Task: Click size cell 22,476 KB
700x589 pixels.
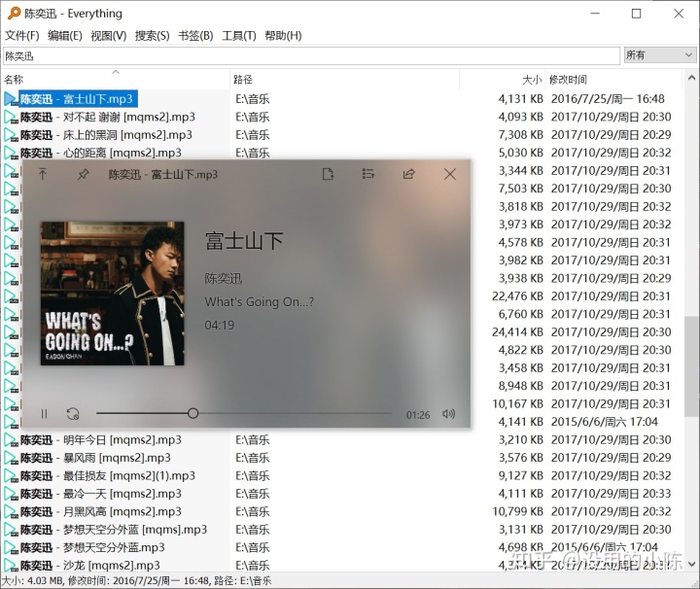Action: (x=517, y=296)
